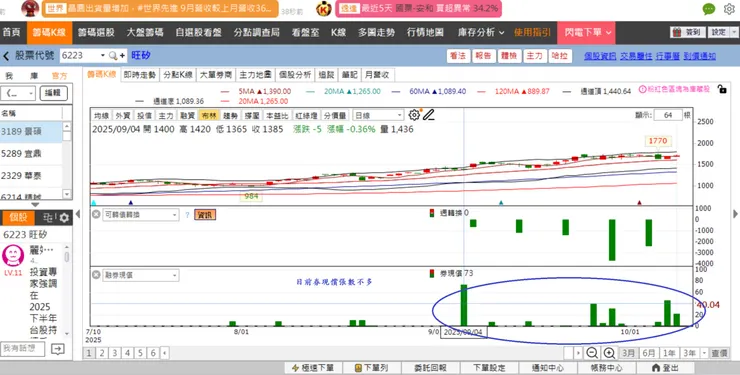
Task: Click the display count field showing 64
Action: (668, 115)
